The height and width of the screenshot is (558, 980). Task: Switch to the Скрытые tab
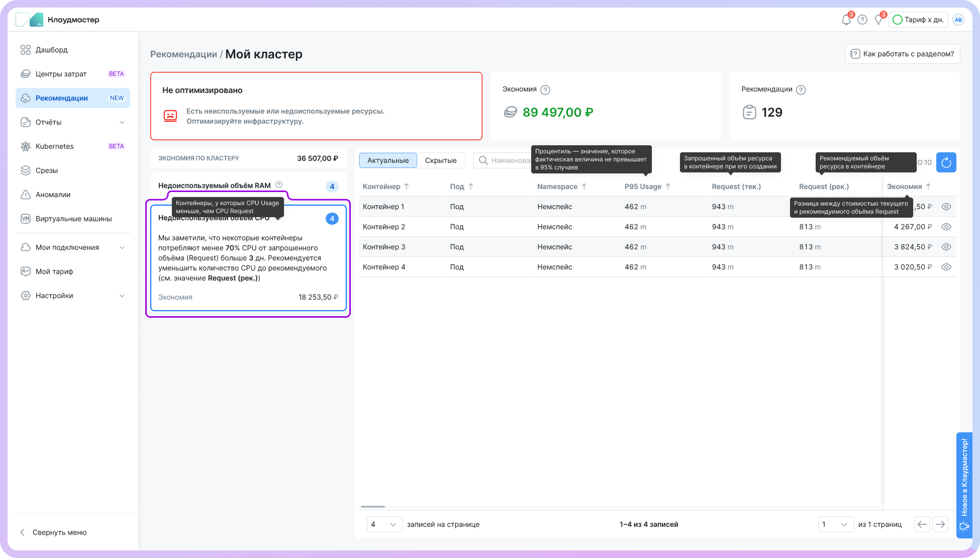click(440, 160)
